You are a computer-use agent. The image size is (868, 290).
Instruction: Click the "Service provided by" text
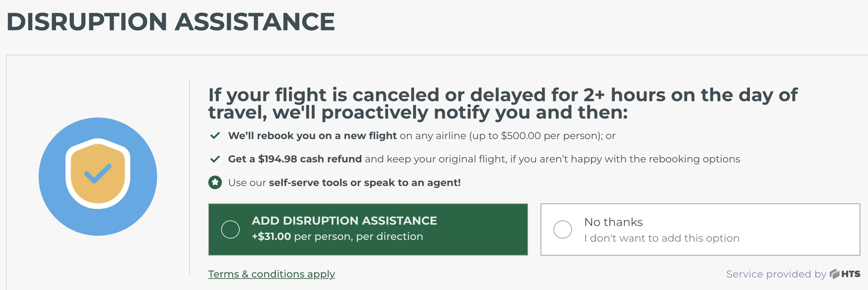tap(776, 274)
